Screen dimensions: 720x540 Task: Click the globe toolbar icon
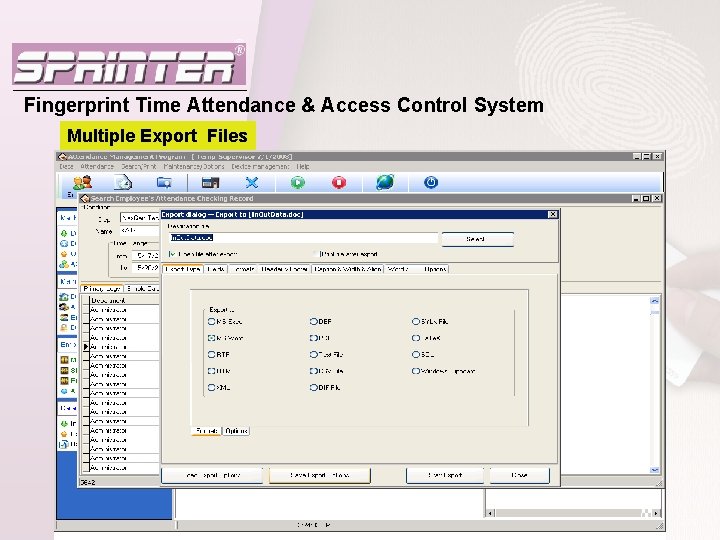385,183
